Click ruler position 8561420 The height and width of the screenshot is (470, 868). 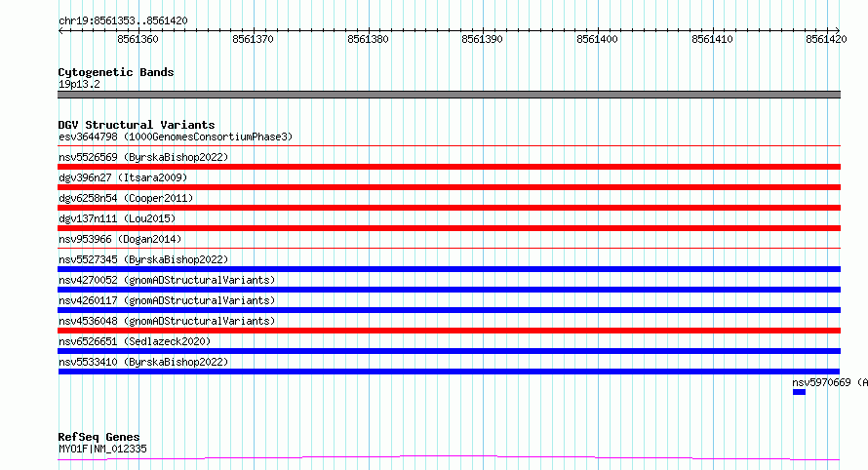826,39
